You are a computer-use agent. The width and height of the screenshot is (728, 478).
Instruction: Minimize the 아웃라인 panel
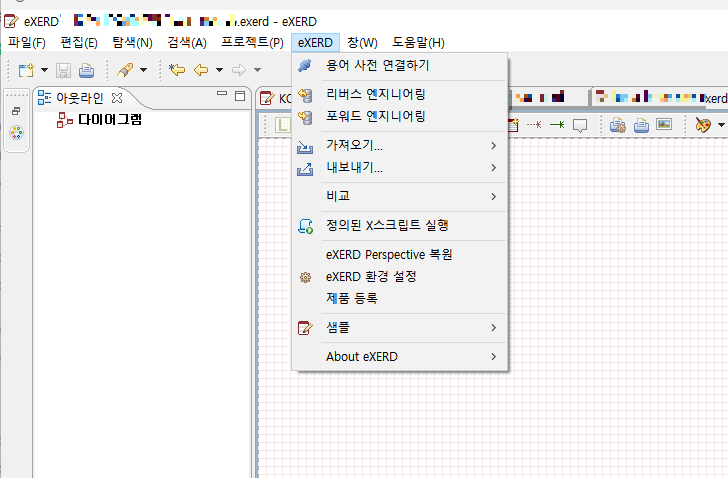click(x=222, y=94)
